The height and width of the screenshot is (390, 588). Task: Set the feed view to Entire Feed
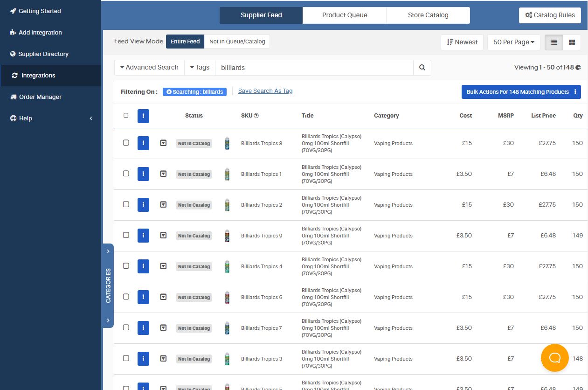pos(185,42)
